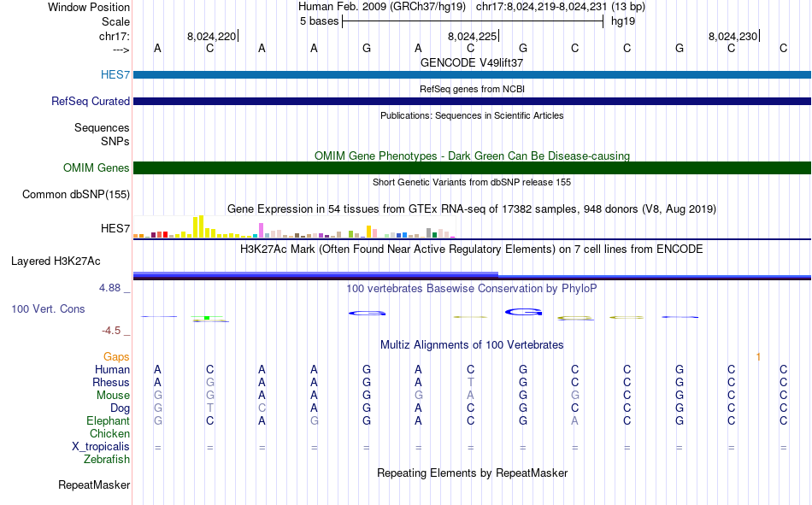The image size is (812, 505).
Task: Click the H3K27Ac Mark track title
Action: [472, 250]
